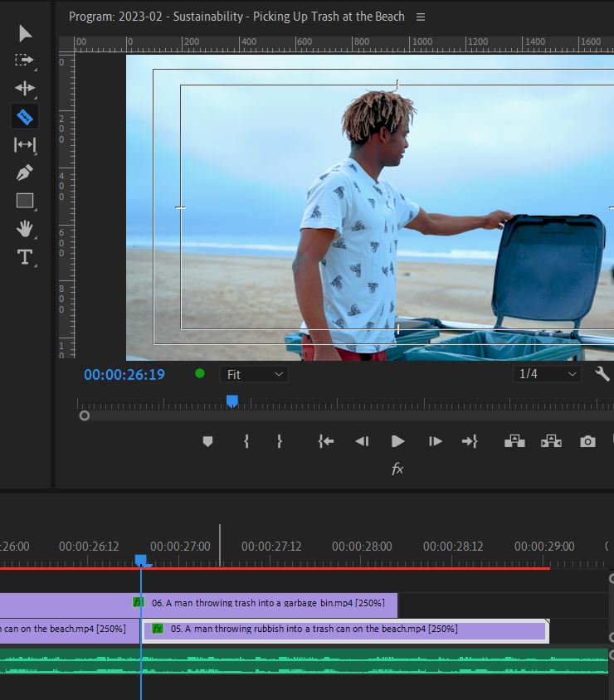Click the Add Marker button
The image size is (614, 700).
(x=207, y=441)
